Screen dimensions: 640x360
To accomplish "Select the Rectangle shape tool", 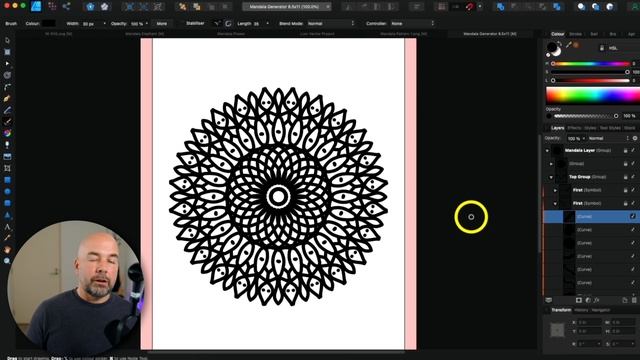I will pyautogui.click(x=7, y=180).
